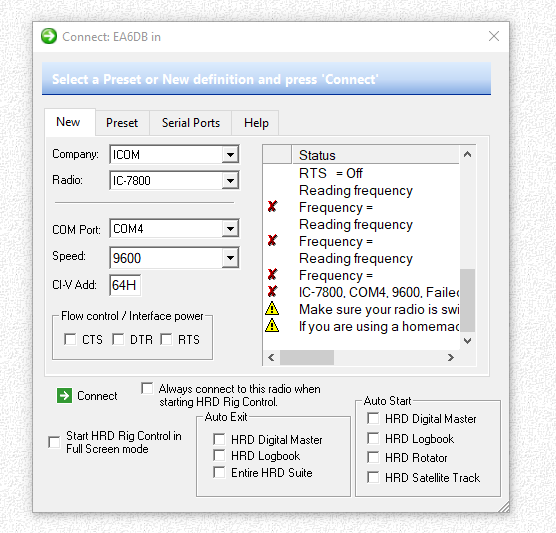
Task: Click the green Connect arrow icon
Action: tap(64, 395)
